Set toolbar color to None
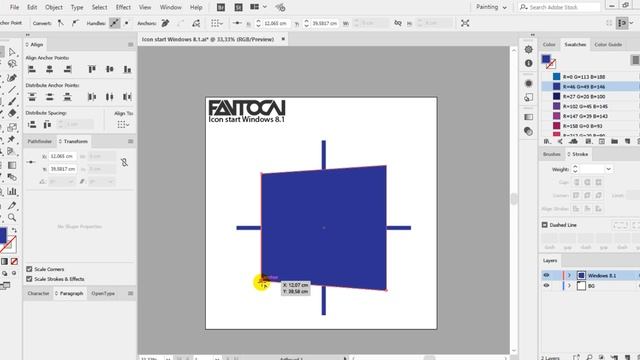This screenshot has width=640, height=360. [14, 261]
